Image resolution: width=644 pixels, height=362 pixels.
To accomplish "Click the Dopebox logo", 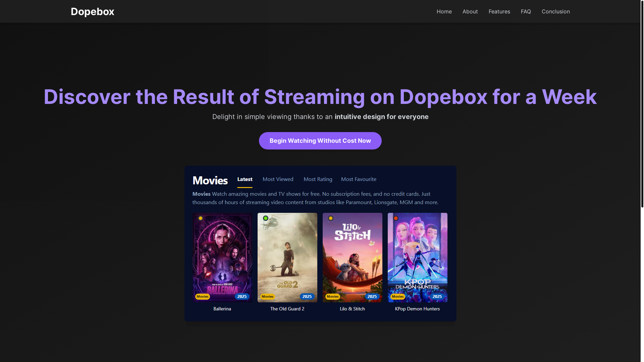I will 92,11.
